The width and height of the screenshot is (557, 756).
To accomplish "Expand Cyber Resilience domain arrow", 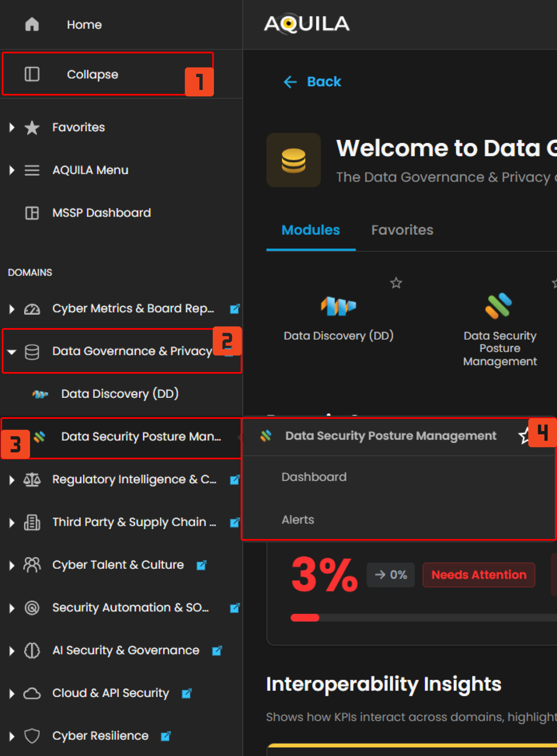I will pos(12,736).
